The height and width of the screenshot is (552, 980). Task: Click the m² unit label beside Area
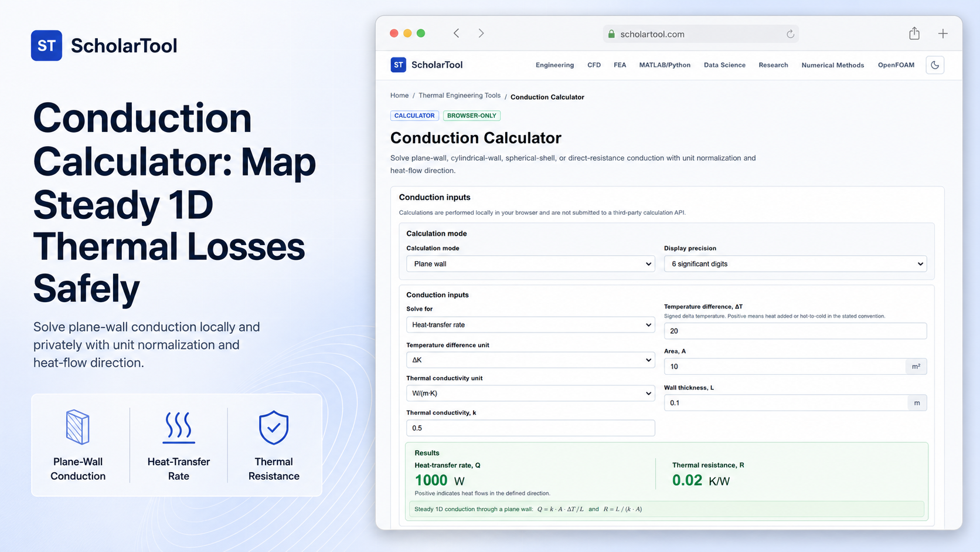[916, 367]
